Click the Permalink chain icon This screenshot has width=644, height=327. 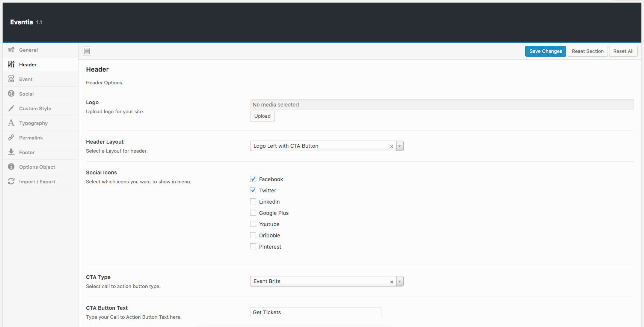pyautogui.click(x=11, y=138)
